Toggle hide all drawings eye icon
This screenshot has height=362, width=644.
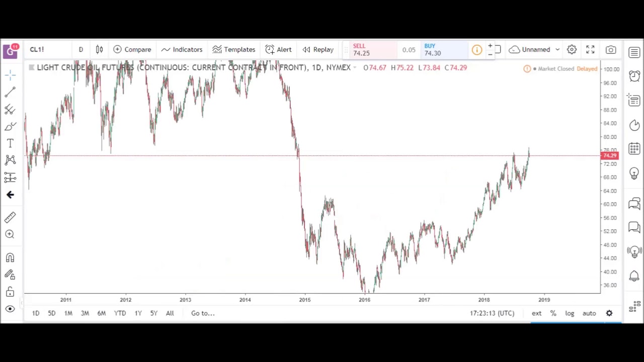click(x=10, y=308)
